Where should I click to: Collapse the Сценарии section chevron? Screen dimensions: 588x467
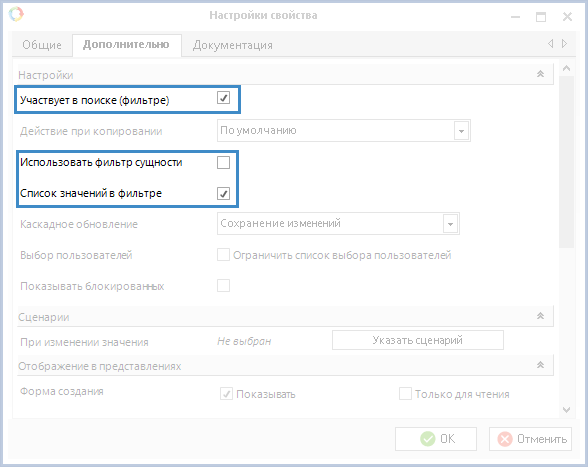coord(540,316)
